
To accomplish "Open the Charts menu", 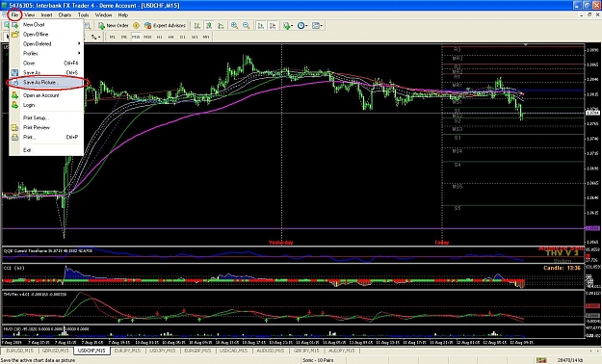I will click(x=65, y=15).
